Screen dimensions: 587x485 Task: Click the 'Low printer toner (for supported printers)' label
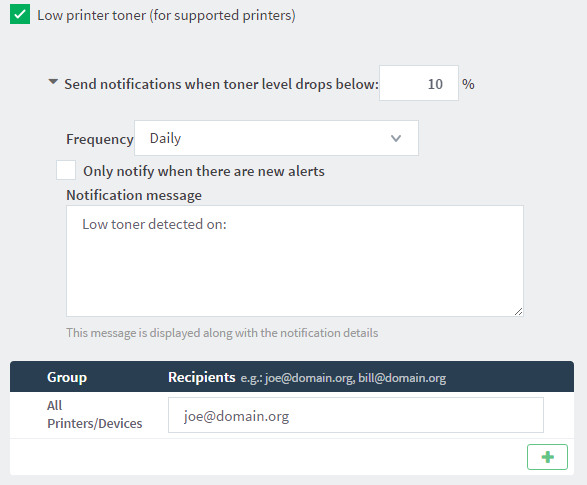pyautogui.click(x=166, y=15)
